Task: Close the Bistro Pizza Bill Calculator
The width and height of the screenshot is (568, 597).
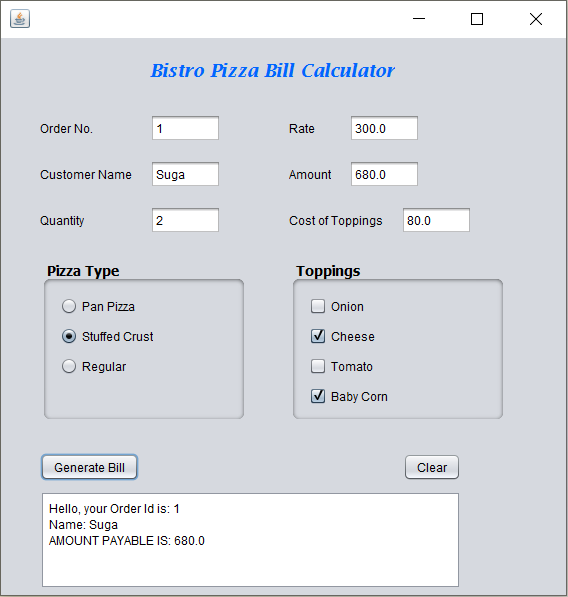Action: pos(536,19)
